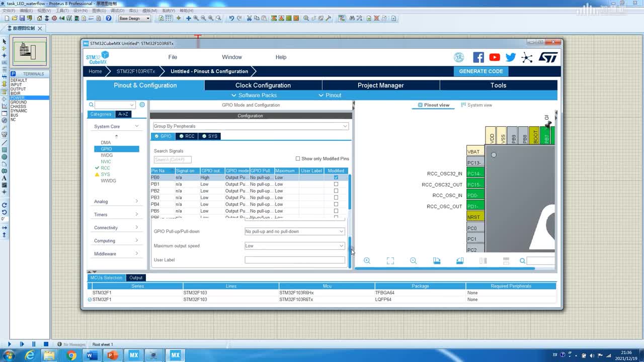
Task: Check the Modified box for PB1
Action: (336, 184)
